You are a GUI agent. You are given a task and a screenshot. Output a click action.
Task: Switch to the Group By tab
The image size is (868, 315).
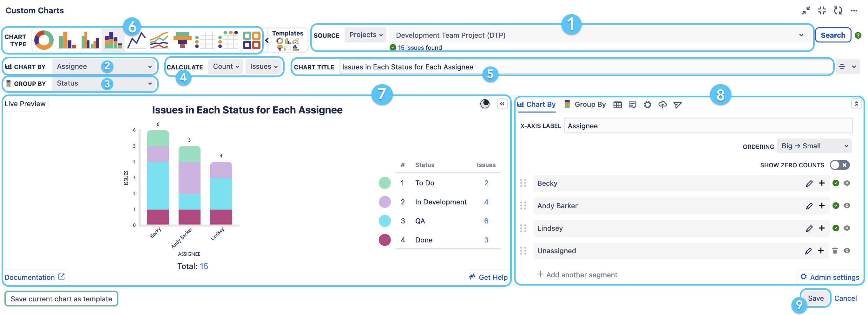click(x=585, y=105)
